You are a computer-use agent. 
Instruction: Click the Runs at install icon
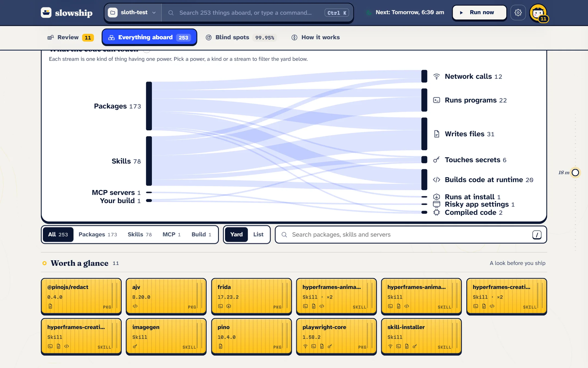436,197
